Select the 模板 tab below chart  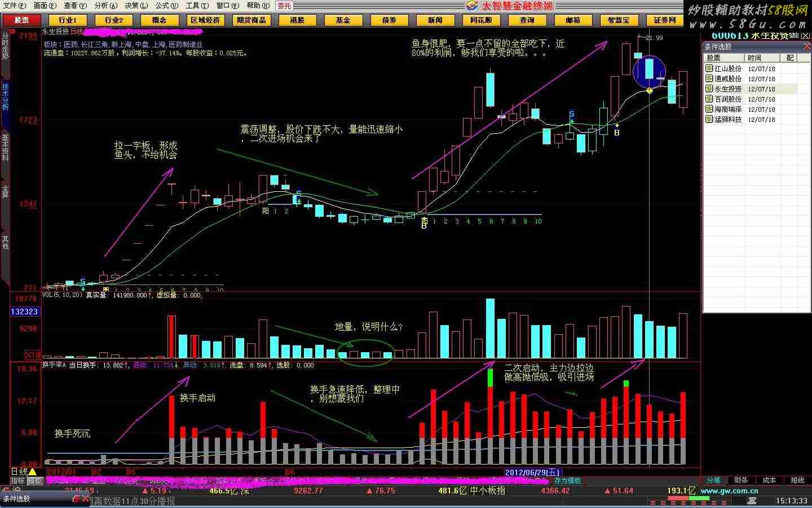click(35, 481)
